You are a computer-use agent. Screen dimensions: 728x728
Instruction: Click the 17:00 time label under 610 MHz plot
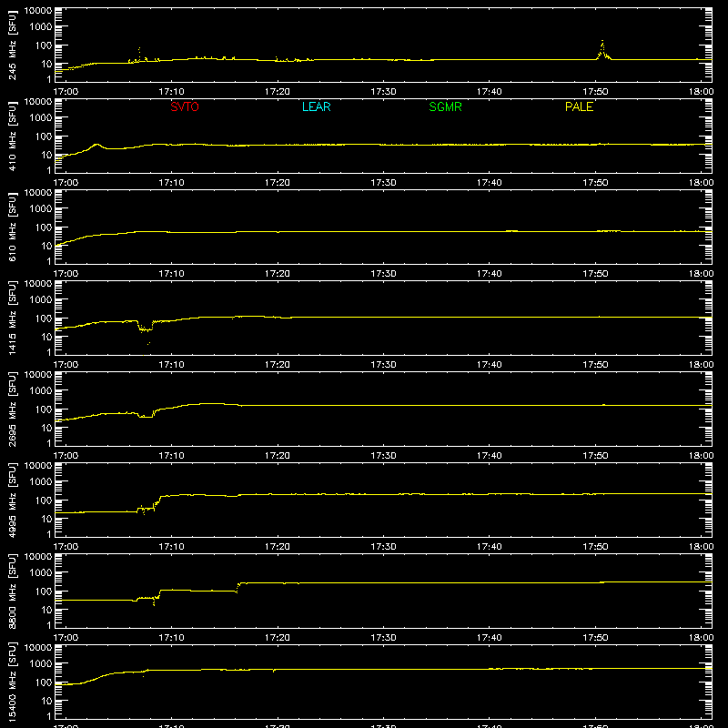(66, 274)
